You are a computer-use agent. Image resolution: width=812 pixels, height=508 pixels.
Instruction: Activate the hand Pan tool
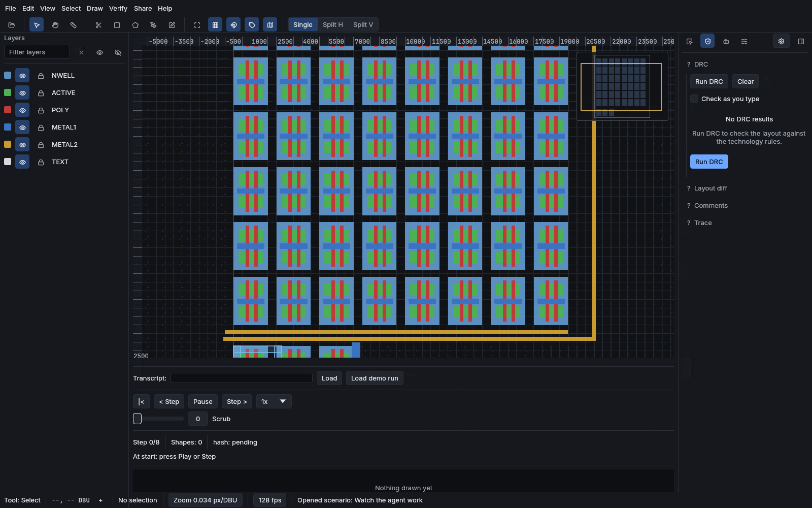(55, 25)
